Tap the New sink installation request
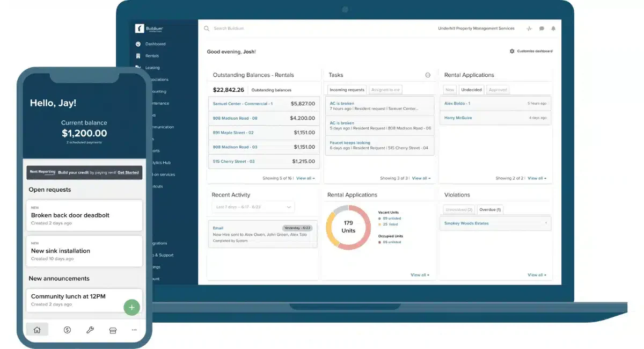The image size is (644, 349). (84, 251)
